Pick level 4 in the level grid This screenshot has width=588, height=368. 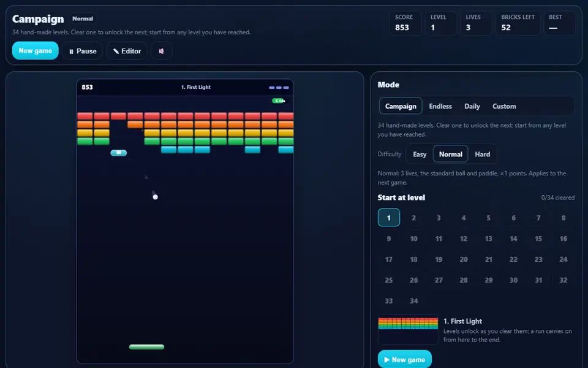(x=464, y=217)
